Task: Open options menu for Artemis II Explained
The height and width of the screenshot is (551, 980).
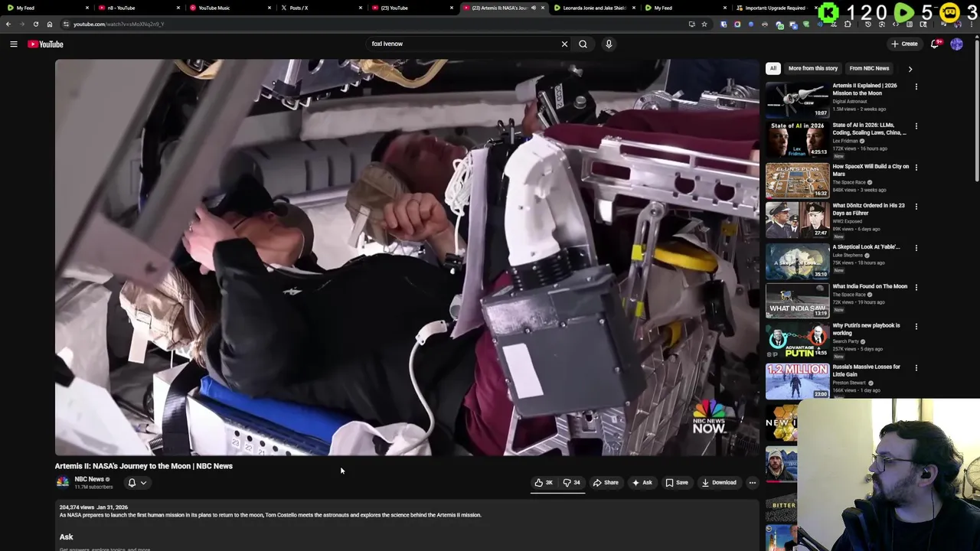Action: pos(916,86)
